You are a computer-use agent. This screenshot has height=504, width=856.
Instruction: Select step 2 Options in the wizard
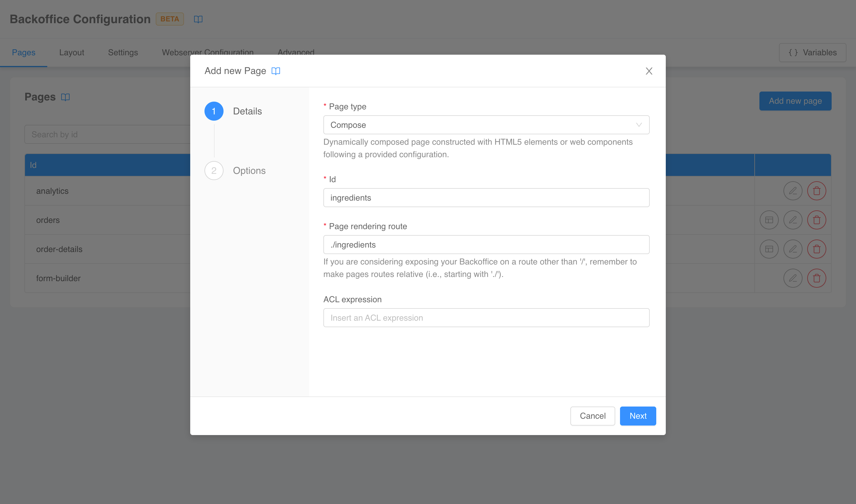coord(249,171)
